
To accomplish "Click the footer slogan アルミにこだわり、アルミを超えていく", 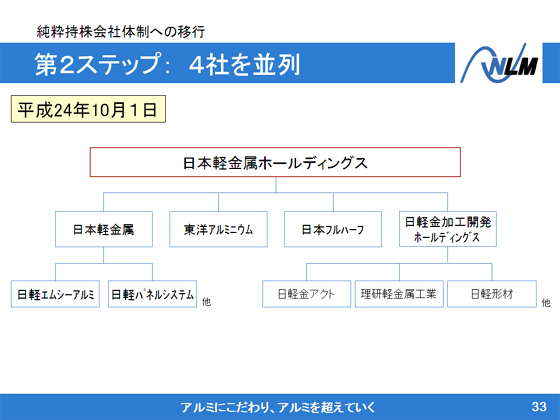I will click(x=278, y=407).
